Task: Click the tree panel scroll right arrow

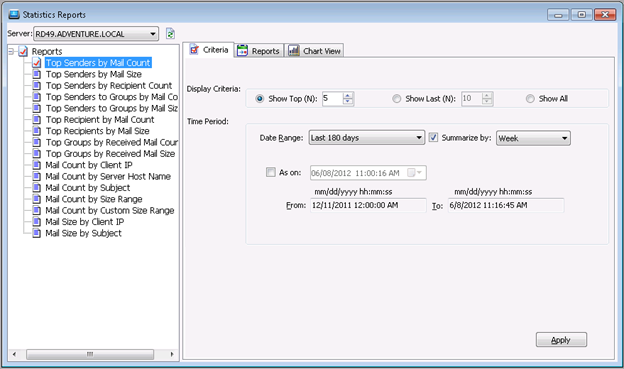Action: [172, 354]
